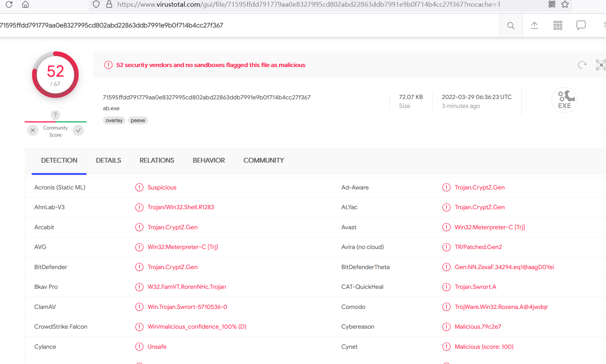
Task: Click the browser reload icon
Action: point(9,4)
